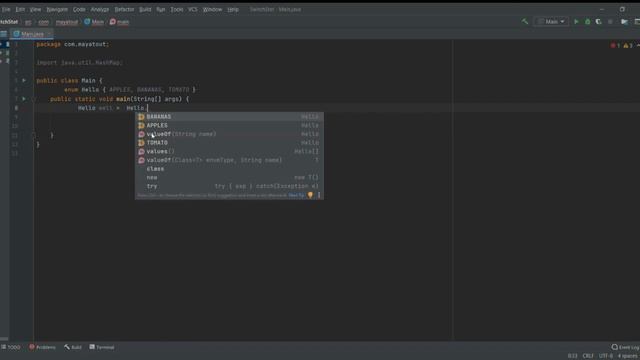Viewport: 640px width, 360px height.
Task: Open the VCS menu
Action: click(x=193, y=9)
